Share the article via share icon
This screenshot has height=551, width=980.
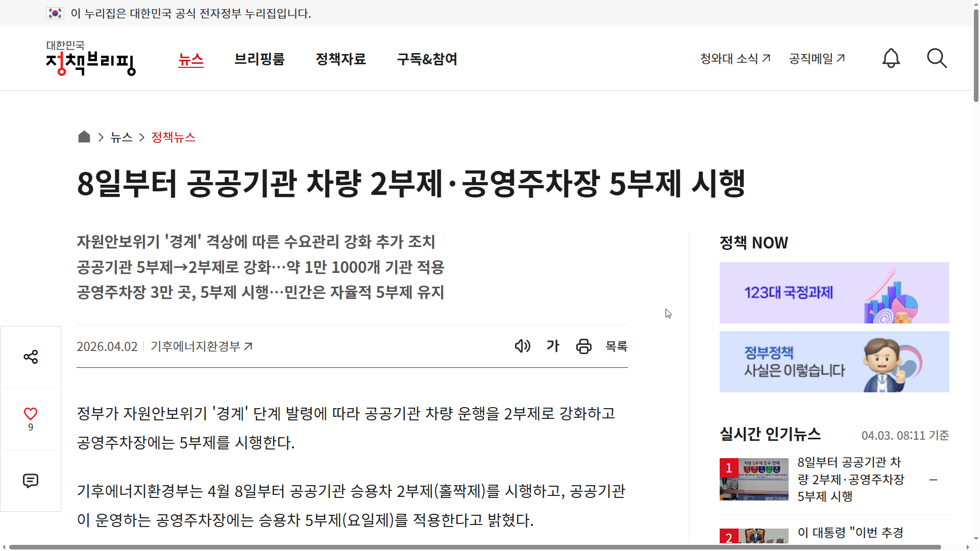(31, 357)
